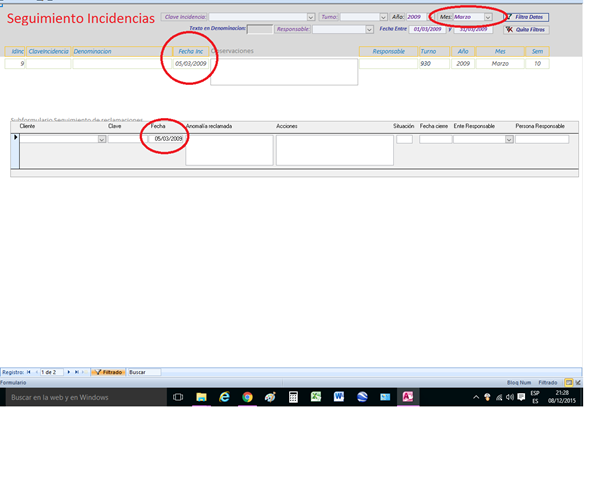Open the Mes dropdown showing Marzo
This screenshot has width=600, height=480.
pos(487,17)
